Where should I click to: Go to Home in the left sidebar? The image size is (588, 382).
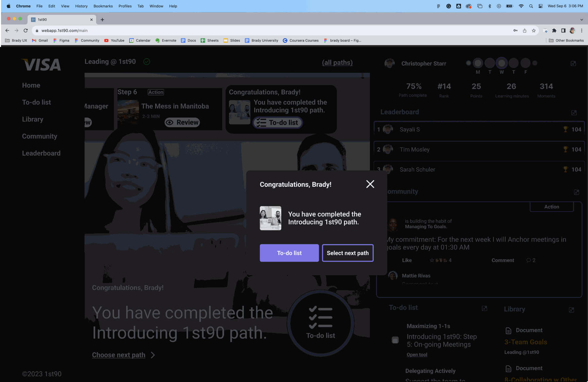[x=31, y=85]
